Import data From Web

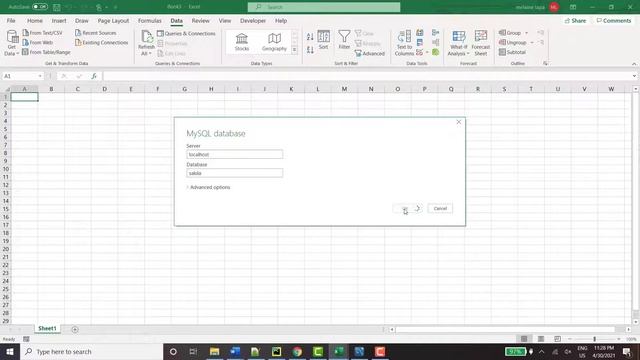click(38, 42)
